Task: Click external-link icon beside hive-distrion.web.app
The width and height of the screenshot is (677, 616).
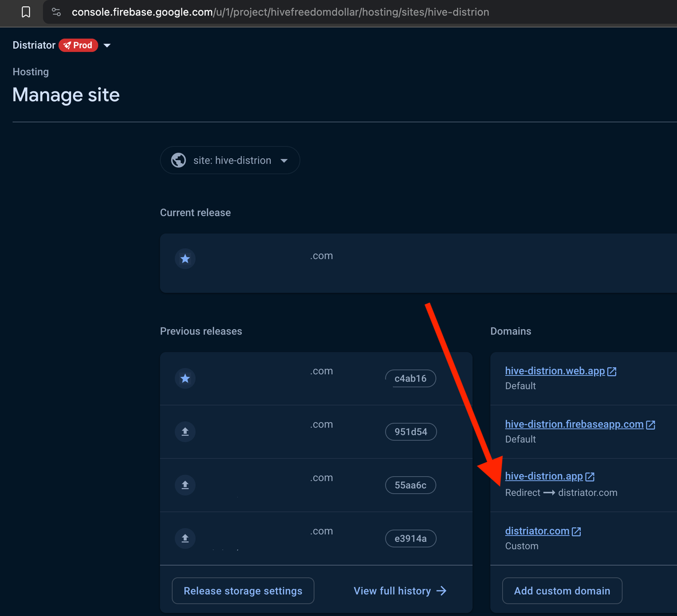Action: [x=612, y=372]
